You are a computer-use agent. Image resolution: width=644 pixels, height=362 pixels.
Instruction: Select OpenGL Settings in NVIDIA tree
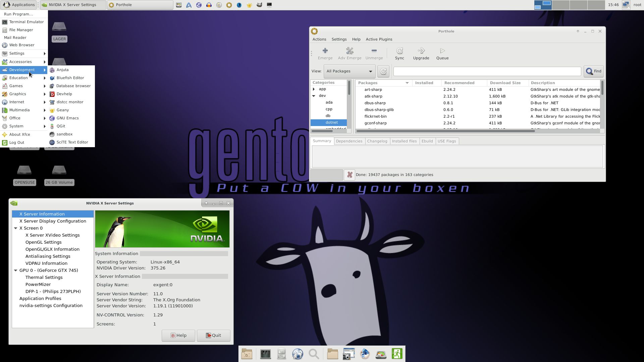click(43, 242)
